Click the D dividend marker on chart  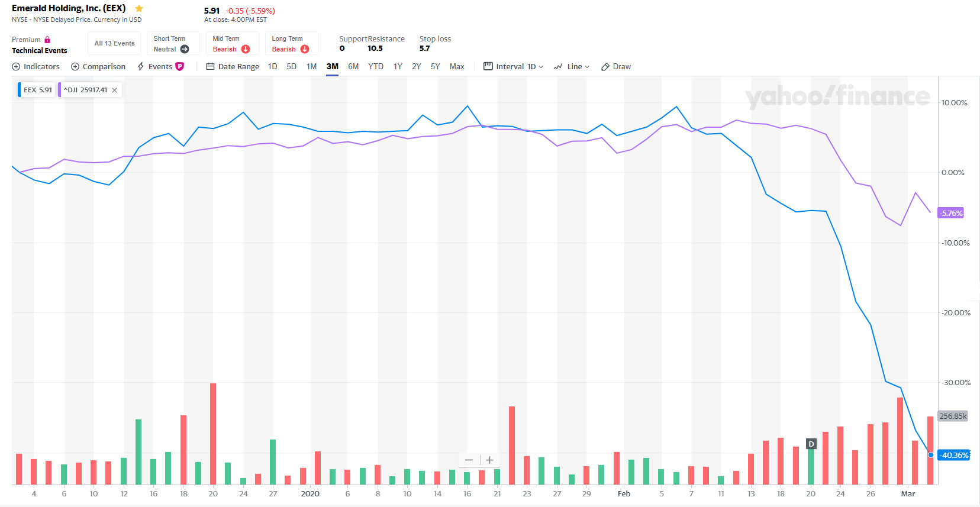[x=811, y=444]
